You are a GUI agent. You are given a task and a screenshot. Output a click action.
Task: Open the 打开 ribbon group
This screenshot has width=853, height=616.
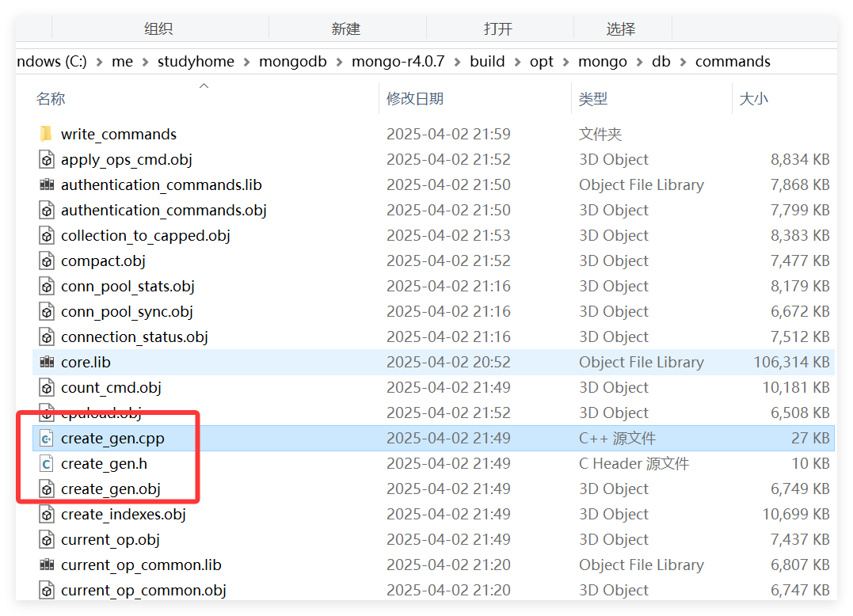[498, 29]
